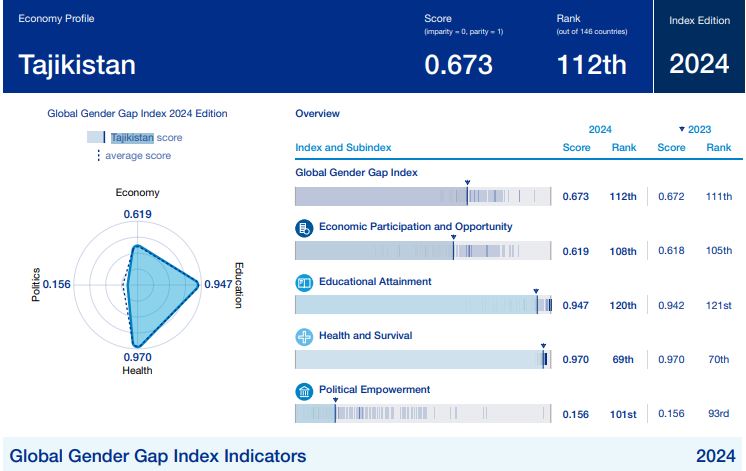This screenshot has width=746, height=471.
Task: Click the Index and Subindex column header
Action: 343,148
